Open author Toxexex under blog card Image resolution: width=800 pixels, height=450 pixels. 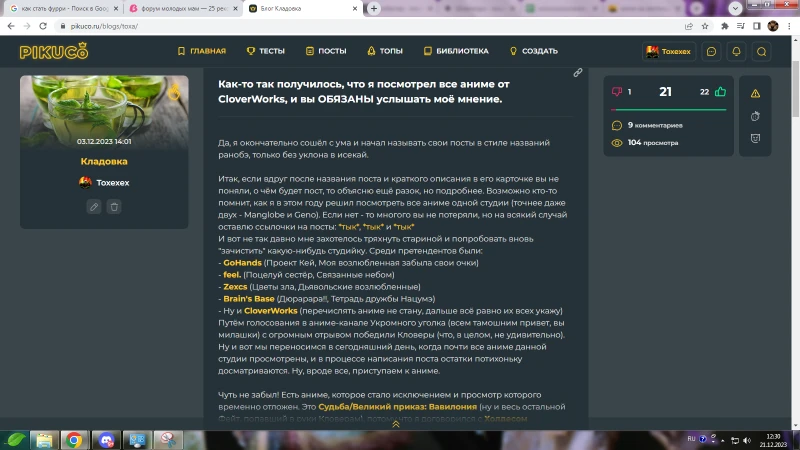[x=104, y=183]
